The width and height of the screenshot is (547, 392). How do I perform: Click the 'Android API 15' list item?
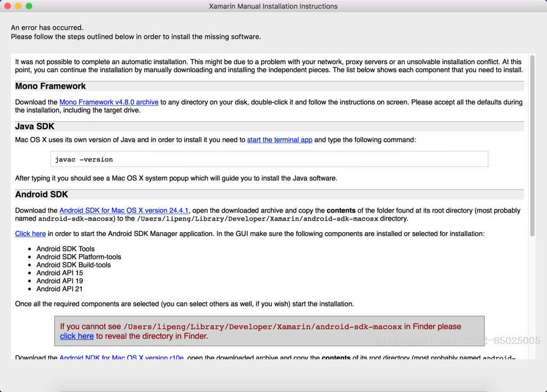tap(60, 273)
